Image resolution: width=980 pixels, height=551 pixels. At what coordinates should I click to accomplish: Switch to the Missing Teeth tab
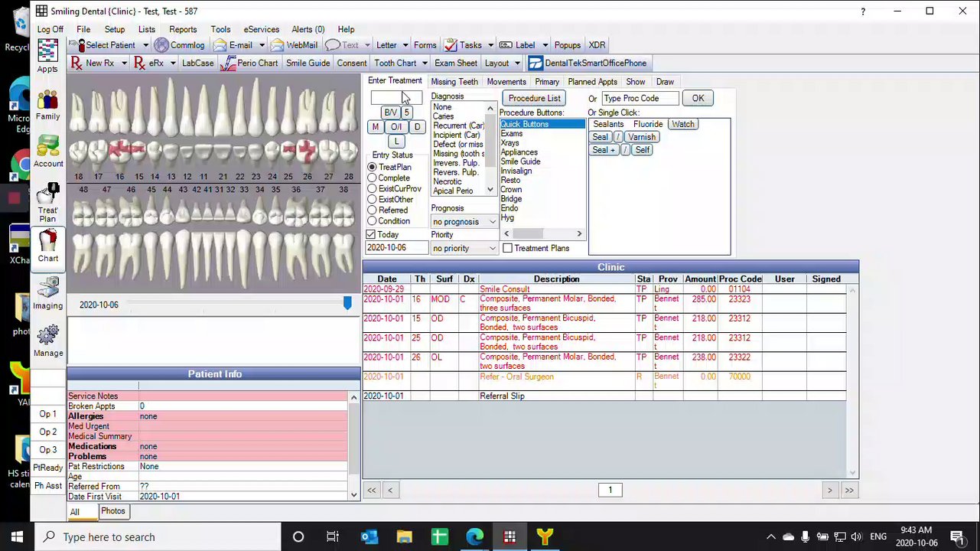coord(454,82)
